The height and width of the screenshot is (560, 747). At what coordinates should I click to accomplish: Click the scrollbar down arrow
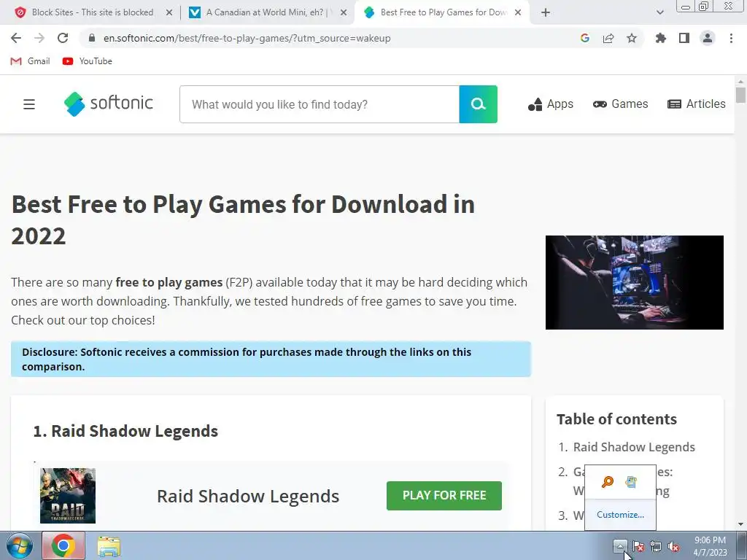click(x=740, y=524)
